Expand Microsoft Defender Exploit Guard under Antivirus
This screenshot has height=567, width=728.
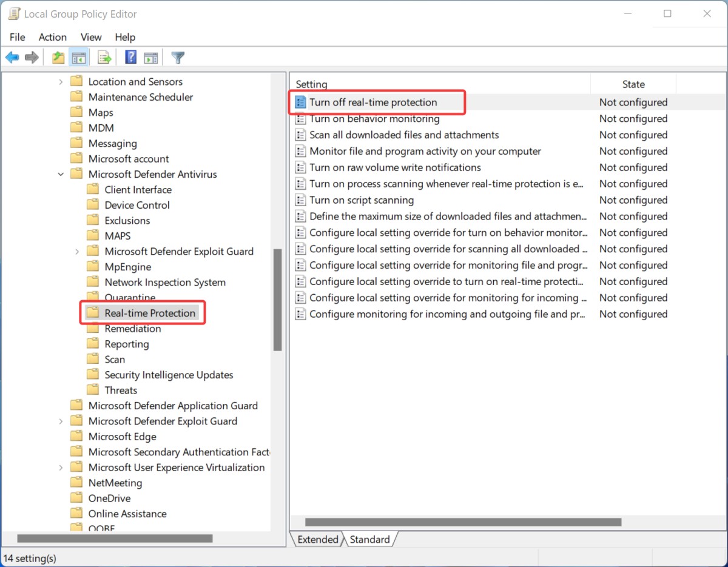[77, 251]
